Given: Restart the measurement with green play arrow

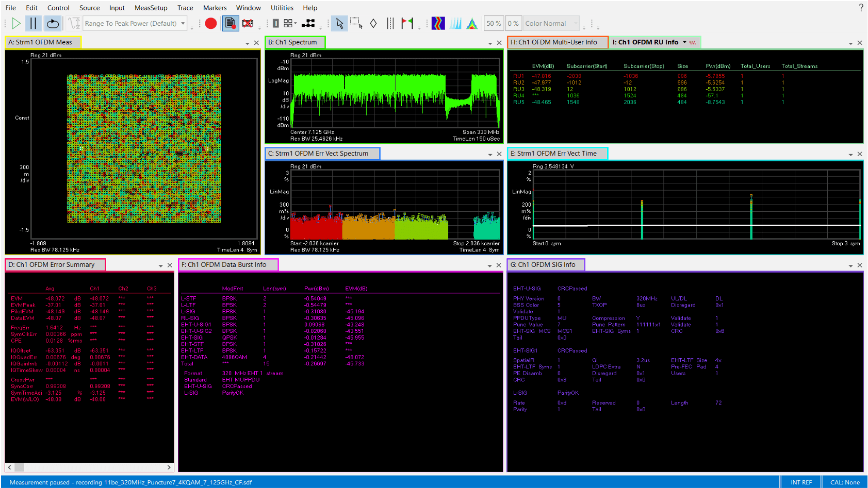Looking at the screenshot, I should (x=15, y=23).
